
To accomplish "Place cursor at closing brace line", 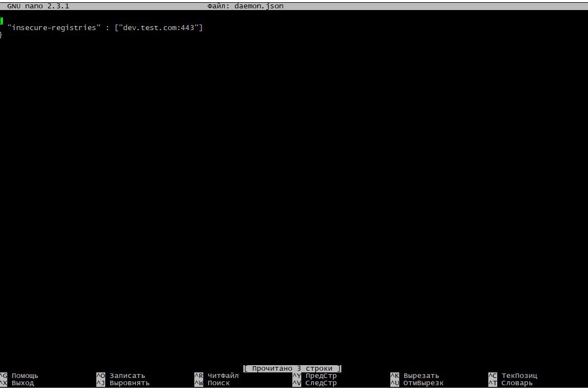I will pyautogui.click(x=1, y=35).
